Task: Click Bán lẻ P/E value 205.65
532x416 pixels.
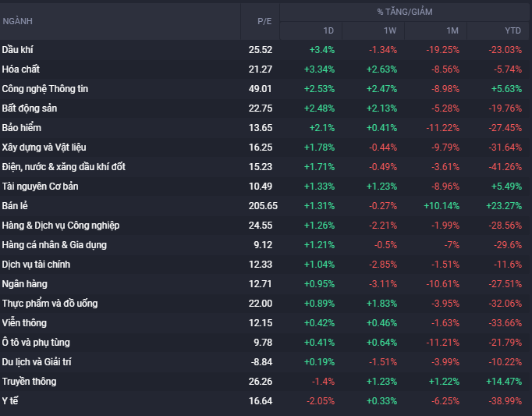Action: pyautogui.click(x=261, y=206)
